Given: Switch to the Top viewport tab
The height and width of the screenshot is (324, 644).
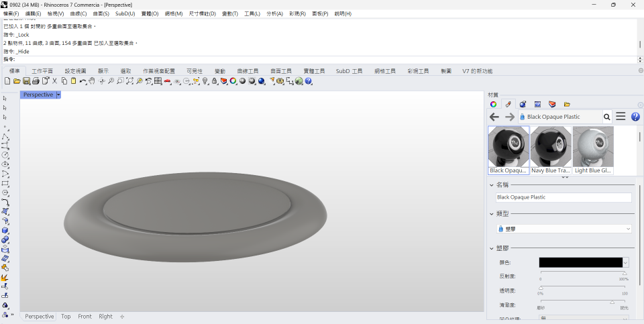Looking at the screenshot, I should click(66, 316).
